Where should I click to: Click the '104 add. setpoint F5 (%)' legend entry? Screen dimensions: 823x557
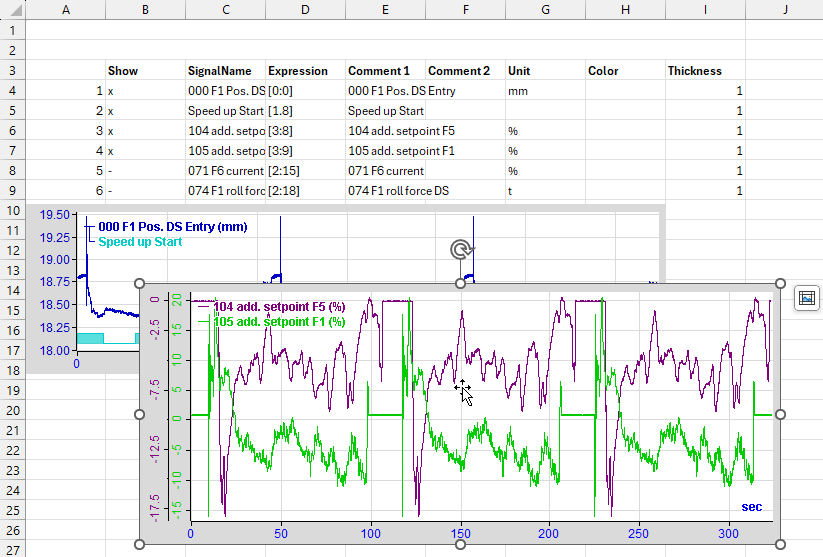pyautogui.click(x=279, y=307)
